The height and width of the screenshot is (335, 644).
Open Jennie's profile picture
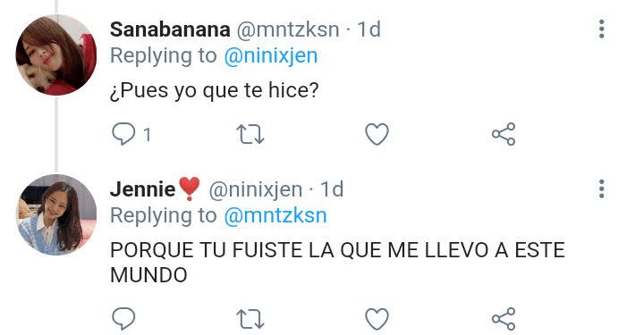coord(56,214)
